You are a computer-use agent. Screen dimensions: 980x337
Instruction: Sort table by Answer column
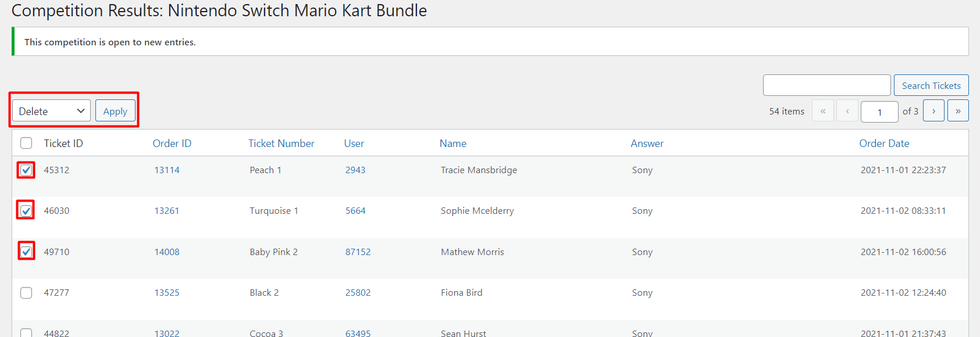click(x=647, y=144)
